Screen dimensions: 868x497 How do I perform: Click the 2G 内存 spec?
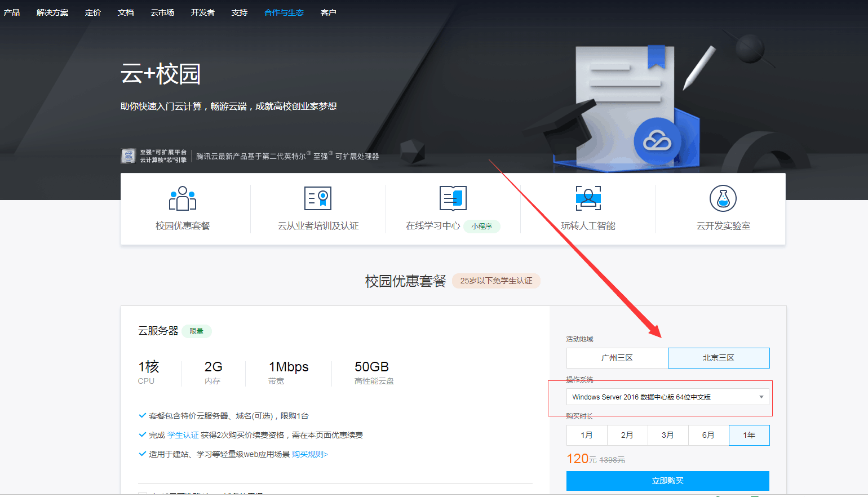point(213,372)
